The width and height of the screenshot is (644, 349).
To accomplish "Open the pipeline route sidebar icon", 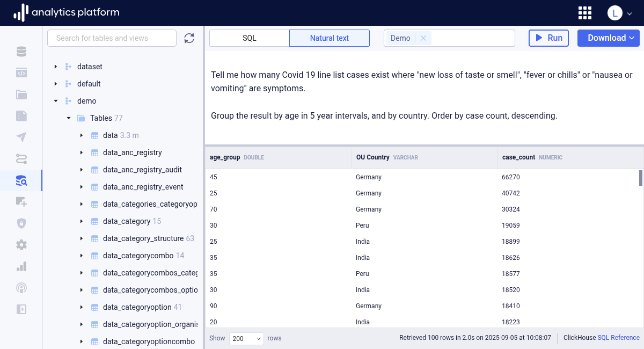I will 21,159.
